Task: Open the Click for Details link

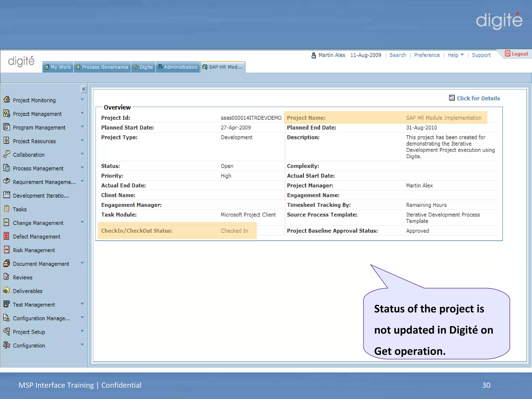Action: [x=478, y=98]
